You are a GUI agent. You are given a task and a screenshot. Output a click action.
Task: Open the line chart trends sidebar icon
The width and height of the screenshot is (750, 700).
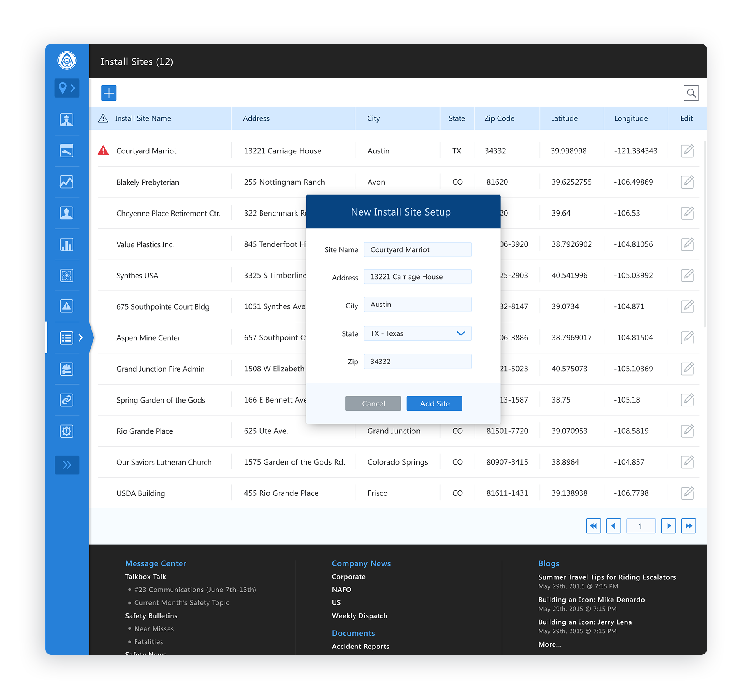[67, 182]
